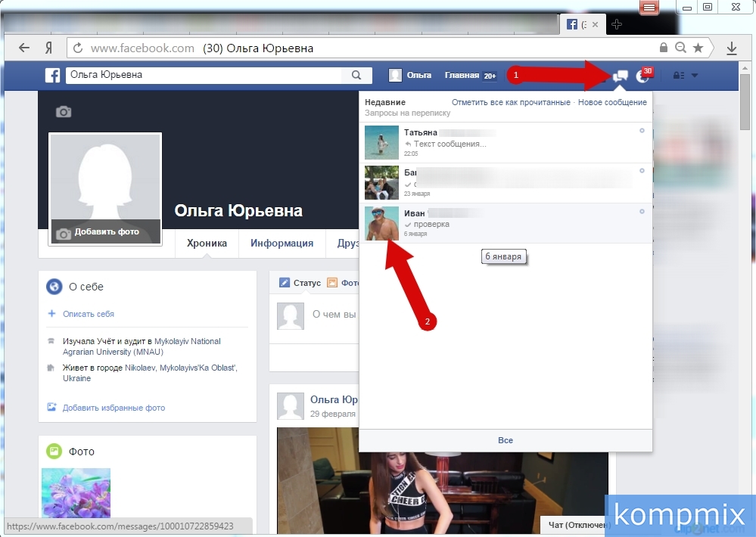
Task: Click the address bar lock icon
Action: 664,47
